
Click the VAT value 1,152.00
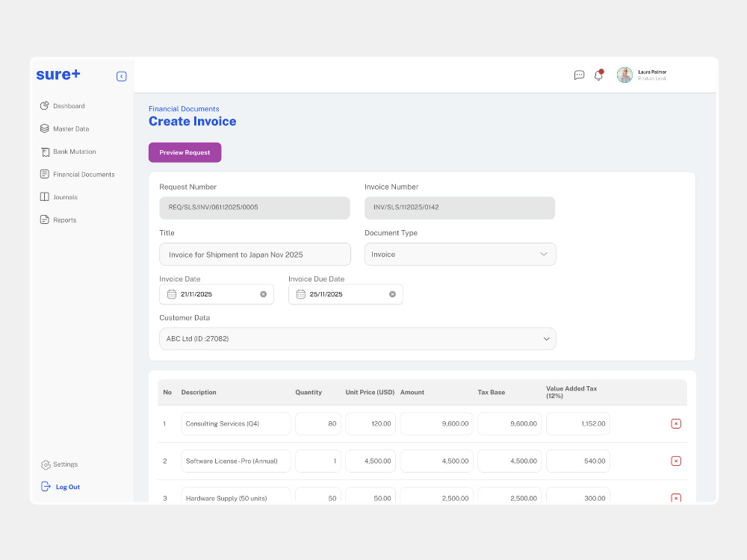pos(578,424)
